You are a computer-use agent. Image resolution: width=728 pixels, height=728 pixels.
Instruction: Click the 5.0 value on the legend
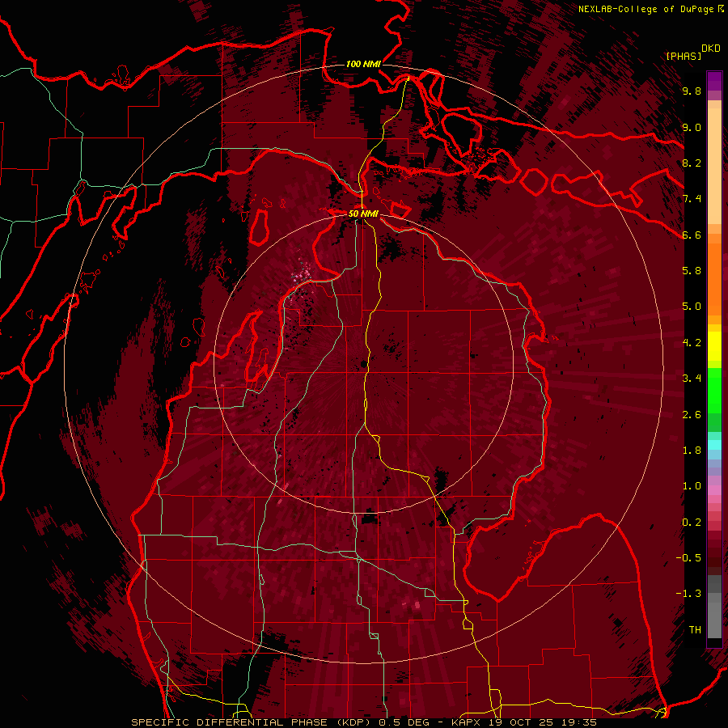692,307
